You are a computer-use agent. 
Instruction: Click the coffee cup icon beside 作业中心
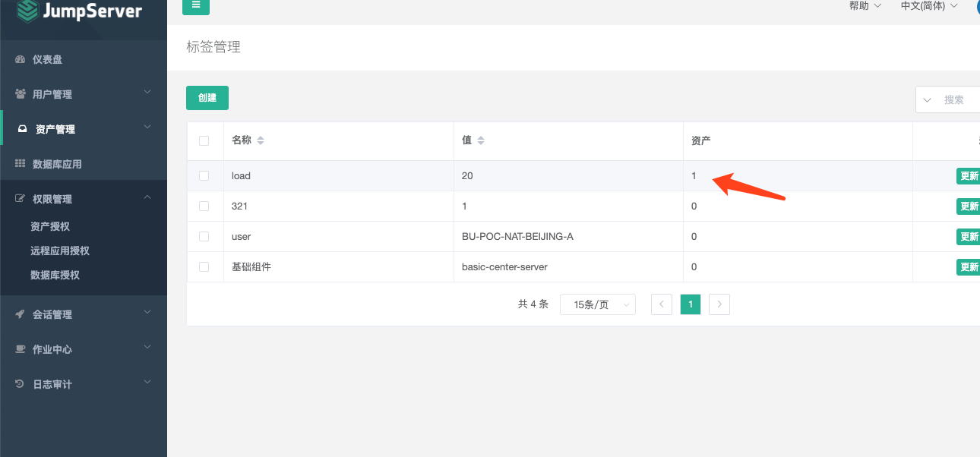(21, 349)
